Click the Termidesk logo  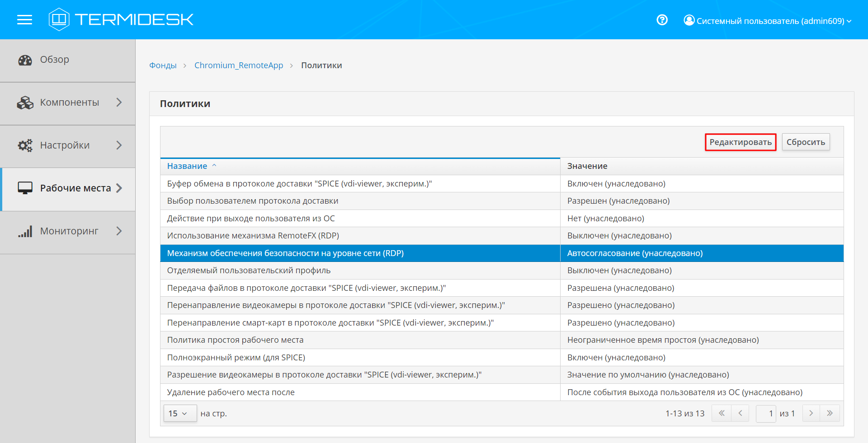[x=121, y=19]
